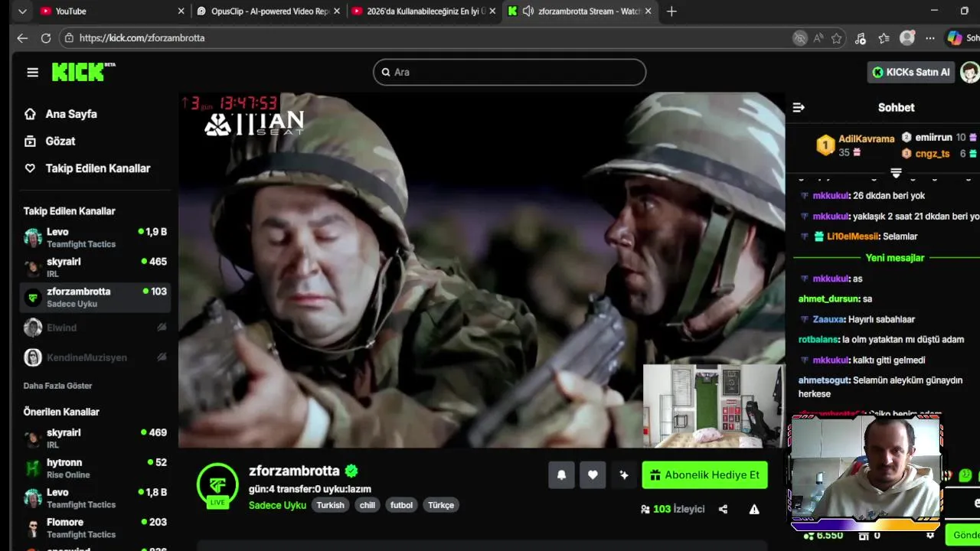Screen dimensions: 980x551
Task: Click the zforzambrotta LIVE avatar
Action: coord(217,485)
